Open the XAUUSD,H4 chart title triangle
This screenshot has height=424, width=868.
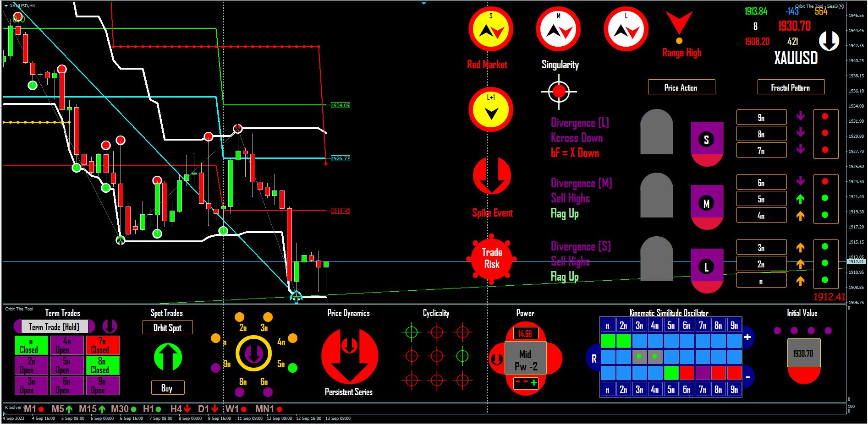6,5
